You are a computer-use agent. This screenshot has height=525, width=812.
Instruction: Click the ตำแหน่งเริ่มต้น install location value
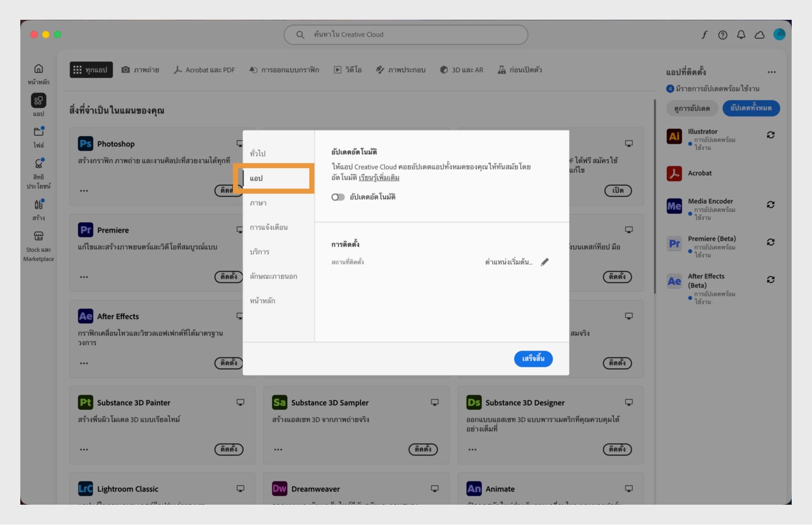point(509,262)
